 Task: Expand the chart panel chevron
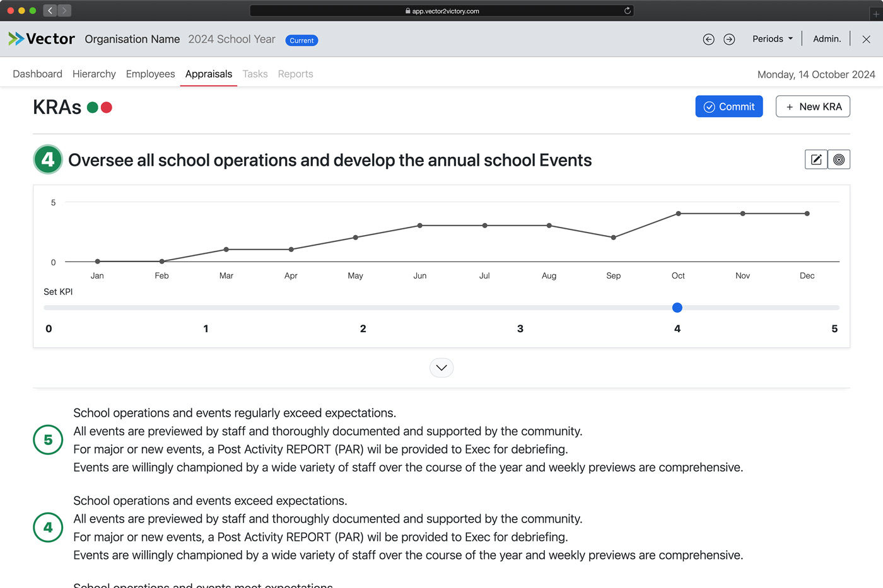point(441,368)
